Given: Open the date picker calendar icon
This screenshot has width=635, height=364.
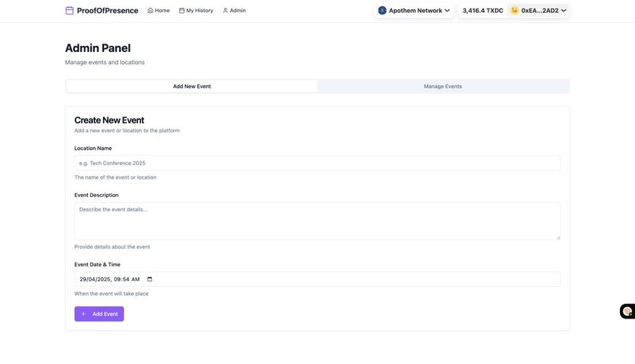Looking at the screenshot, I should (149, 279).
